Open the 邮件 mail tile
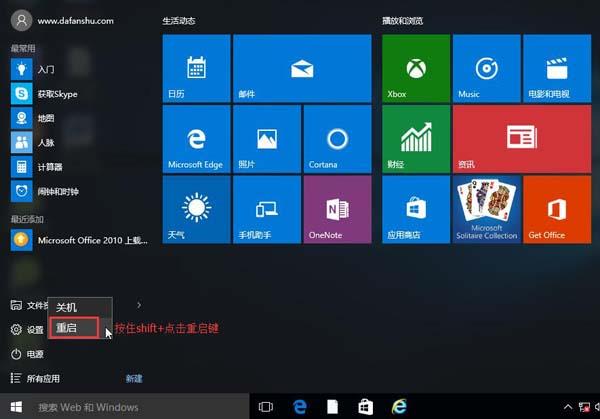The height and width of the screenshot is (419, 600). pyautogui.click(x=302, y=68)
